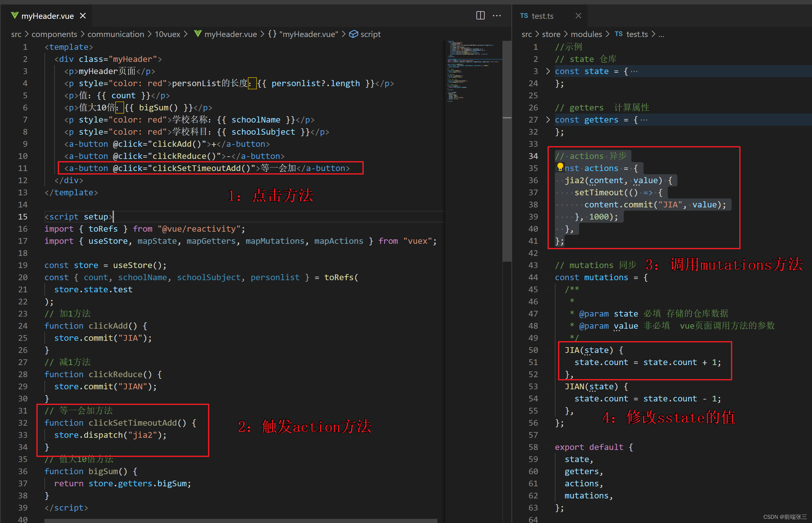Open the communication breadcrumb
The height and width of the screenshot is (523, 812).
pos(116,34)
